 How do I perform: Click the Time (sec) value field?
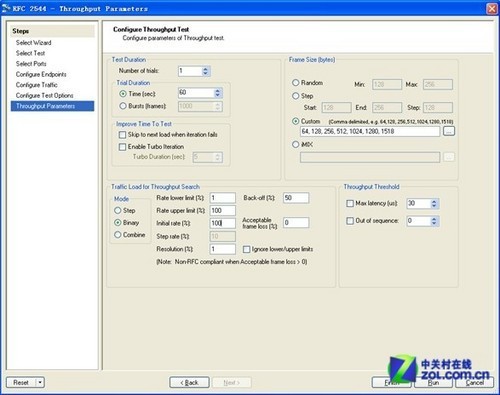(196, 93)
